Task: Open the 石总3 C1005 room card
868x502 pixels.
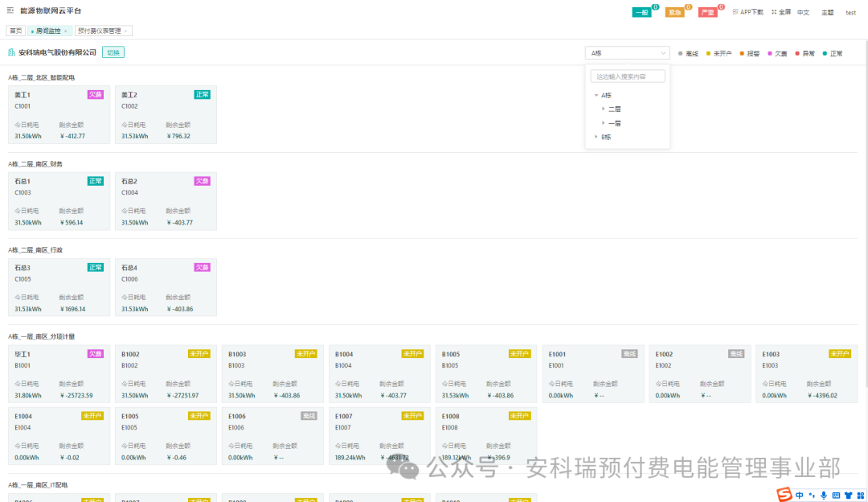Action: click(x=59, y=287)
